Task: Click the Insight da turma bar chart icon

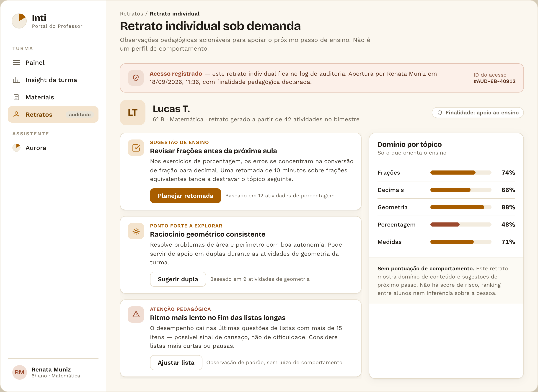Action: (x=16, y=80)
